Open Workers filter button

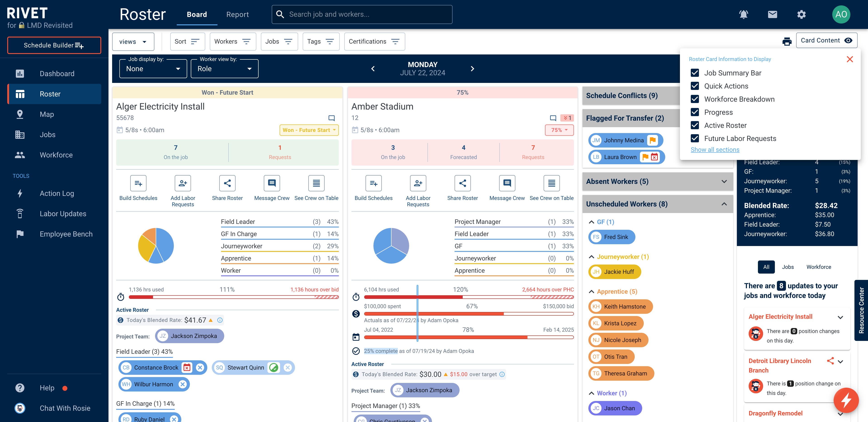pyautogui.click(x=233, y=41)
